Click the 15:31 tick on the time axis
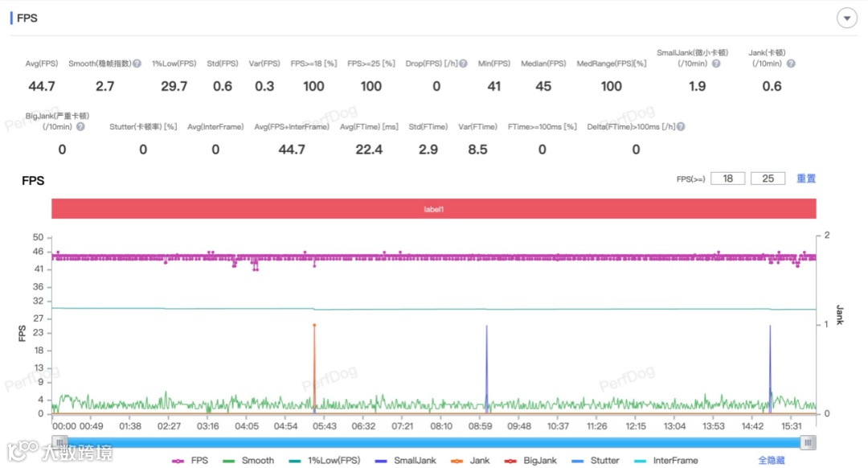This screenshot has height=468, width=868. pos(791,426)
